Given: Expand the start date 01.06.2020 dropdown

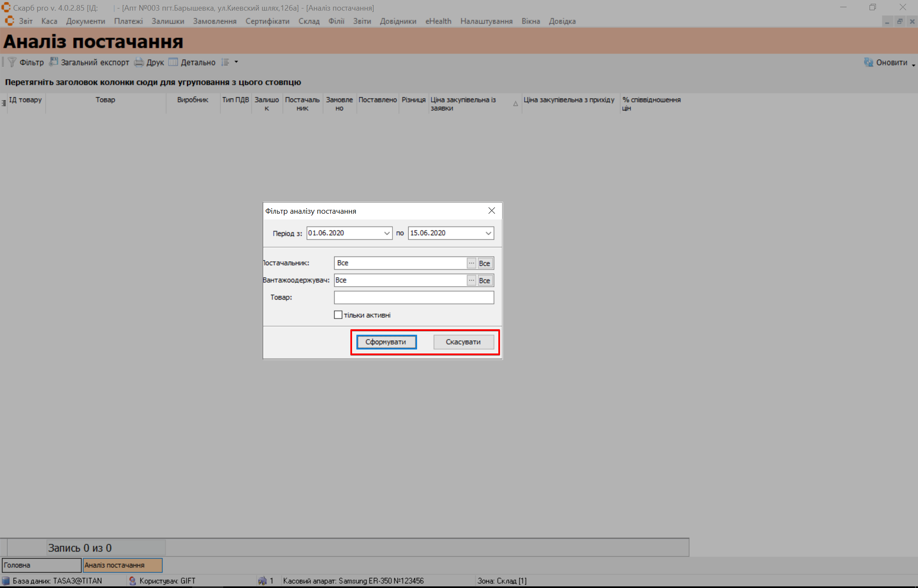Looking at the screenshot, I should click(387, 233).
